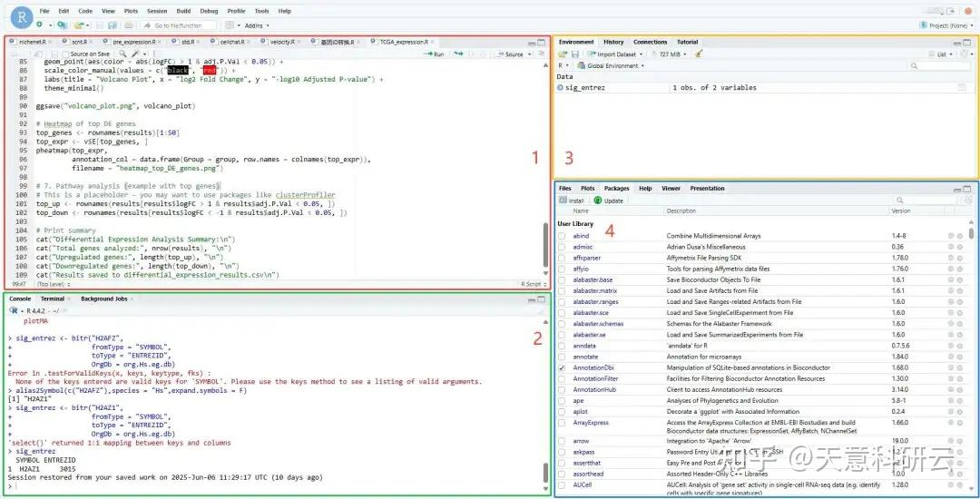Open the List view dropdown in Environment

(941, 54)
